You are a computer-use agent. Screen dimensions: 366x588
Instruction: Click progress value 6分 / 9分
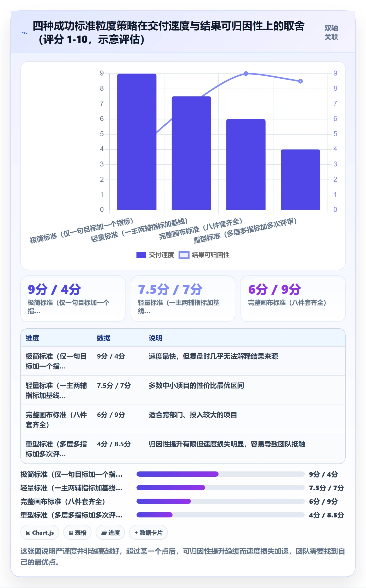[323, 501]
